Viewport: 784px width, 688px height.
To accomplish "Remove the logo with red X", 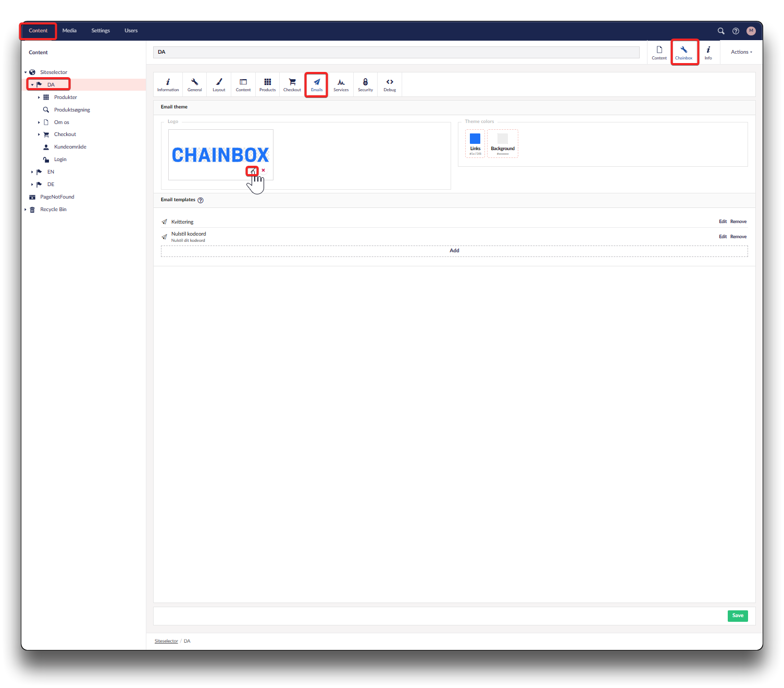I will point(264,170).
